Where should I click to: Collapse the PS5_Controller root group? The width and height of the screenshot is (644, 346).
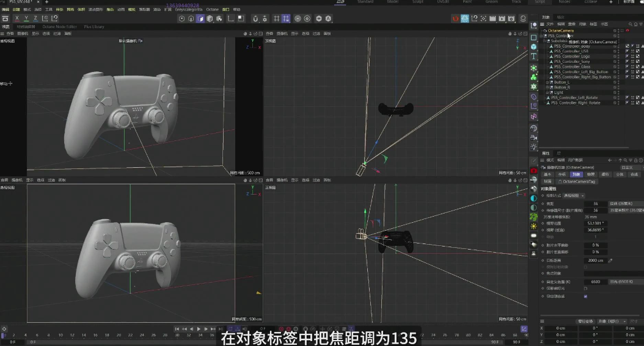542,36
